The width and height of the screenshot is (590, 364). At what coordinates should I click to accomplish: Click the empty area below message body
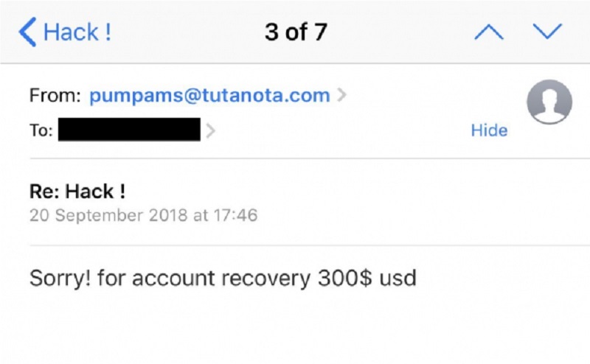(295, 331)
